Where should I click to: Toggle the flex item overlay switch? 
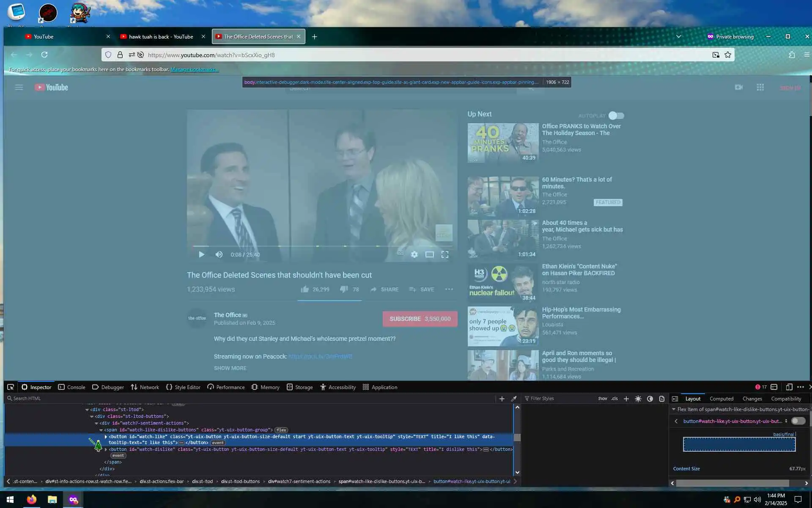point(798,421)
